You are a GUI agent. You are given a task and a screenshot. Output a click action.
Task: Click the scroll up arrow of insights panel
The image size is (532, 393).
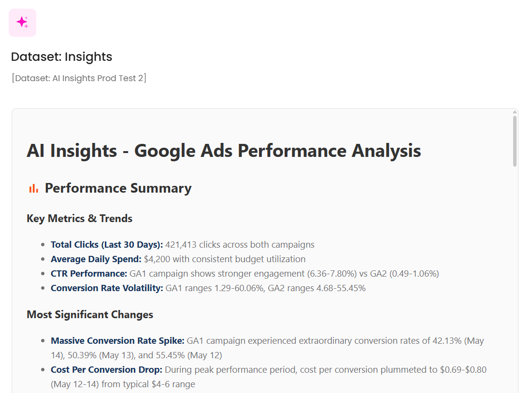pyautogui.click(x=515, y=112)
